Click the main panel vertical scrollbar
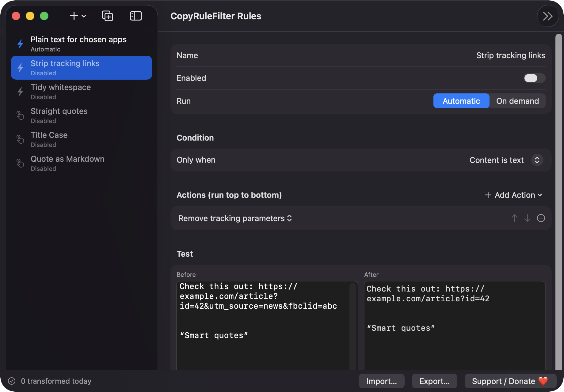The width and height of the screenshot is (564, 392). pyautogui.click(x=559, y=201)
